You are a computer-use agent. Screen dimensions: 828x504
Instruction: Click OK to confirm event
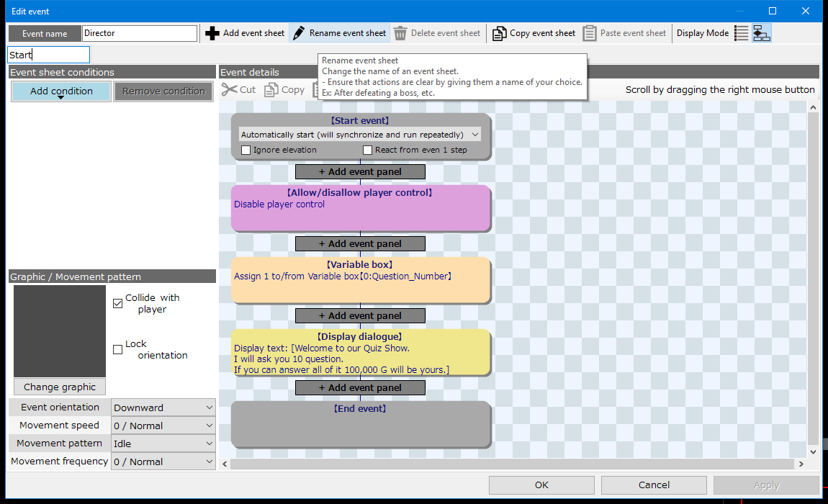coord(541,485)
